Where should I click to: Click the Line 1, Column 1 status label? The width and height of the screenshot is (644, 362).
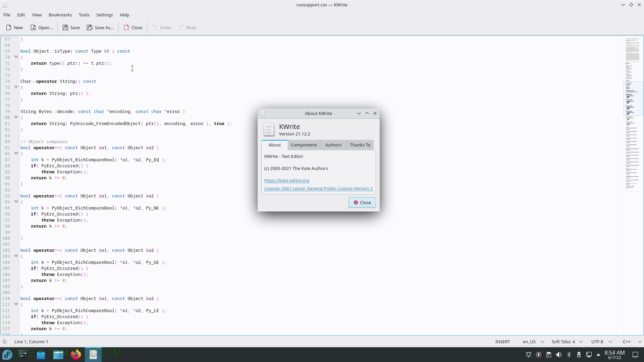pyautogui.click(x=31, y=342)
